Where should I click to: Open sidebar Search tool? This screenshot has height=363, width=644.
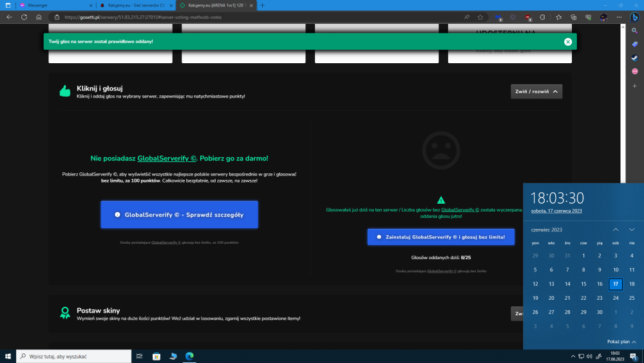(634, 31)
